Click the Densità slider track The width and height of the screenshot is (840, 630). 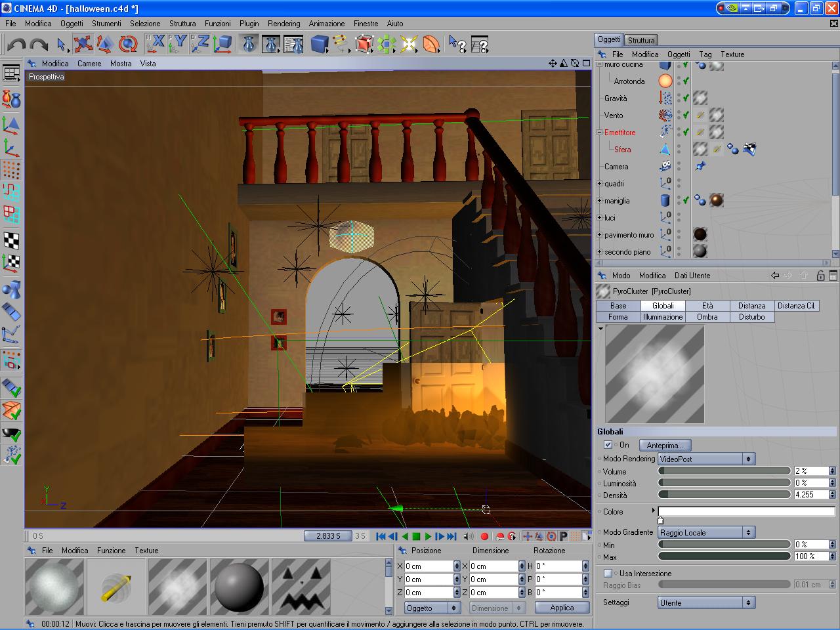pos(724,494)
